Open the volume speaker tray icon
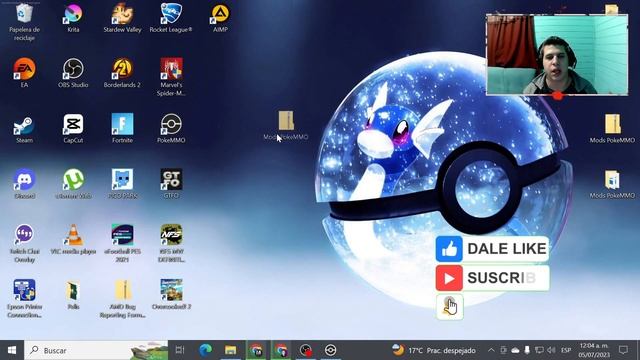The height and width of the screenshot is (360, 640). click(x=551, y=350)
